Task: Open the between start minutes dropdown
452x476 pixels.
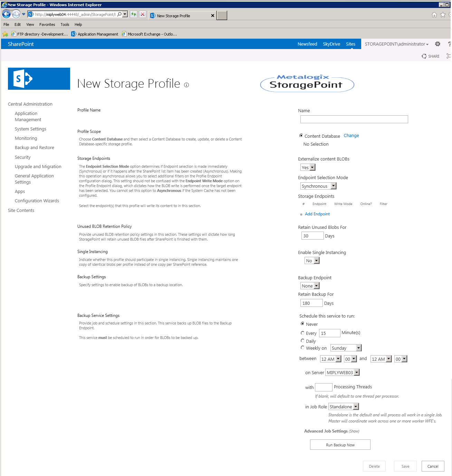Action: [350, 359]
